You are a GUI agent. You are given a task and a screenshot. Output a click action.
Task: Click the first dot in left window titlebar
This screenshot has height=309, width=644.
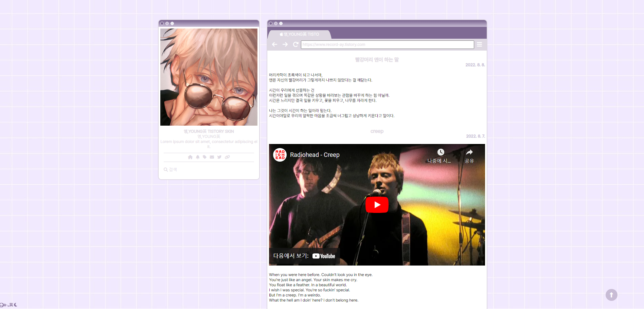point(162,23)
